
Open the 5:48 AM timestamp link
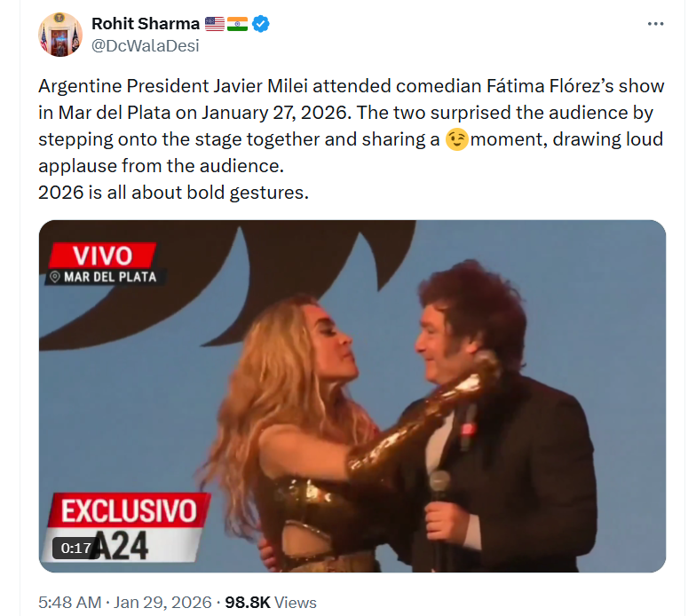[72, 602]
